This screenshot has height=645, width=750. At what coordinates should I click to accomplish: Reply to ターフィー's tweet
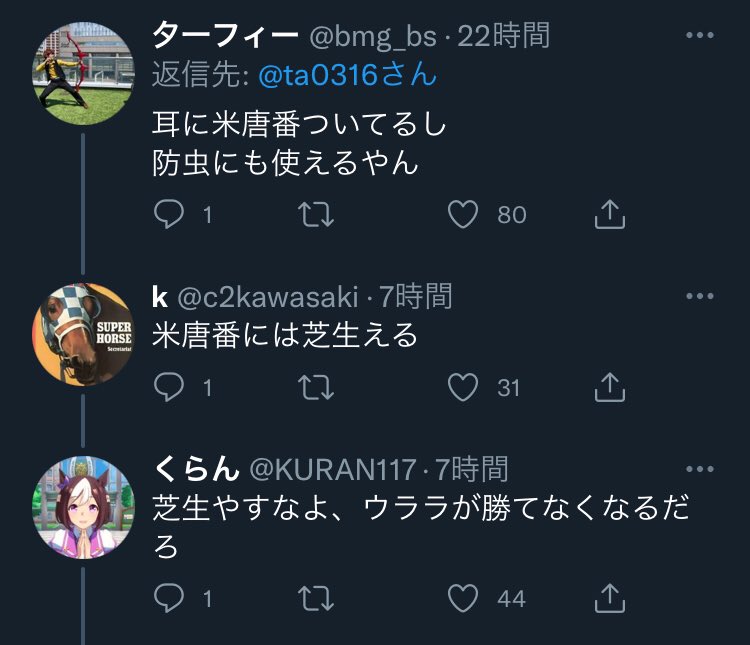(x=169, y=214)
